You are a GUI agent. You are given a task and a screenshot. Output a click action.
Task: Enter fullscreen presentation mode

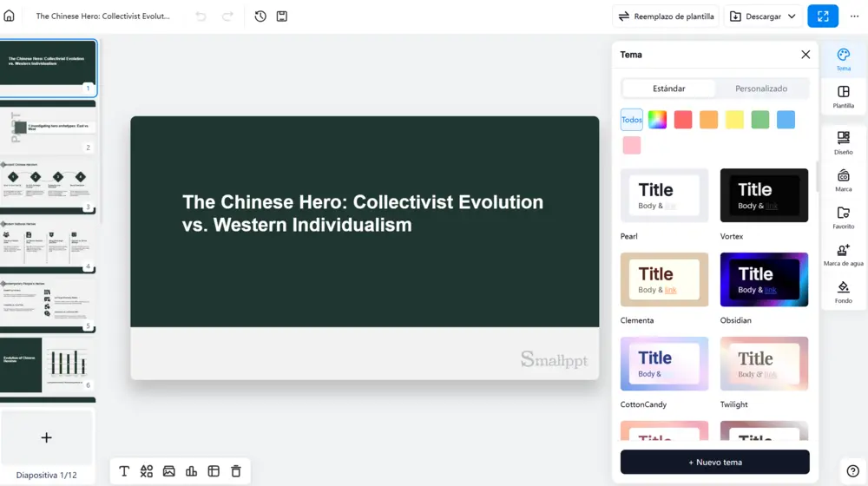click(x=823, y=16)
